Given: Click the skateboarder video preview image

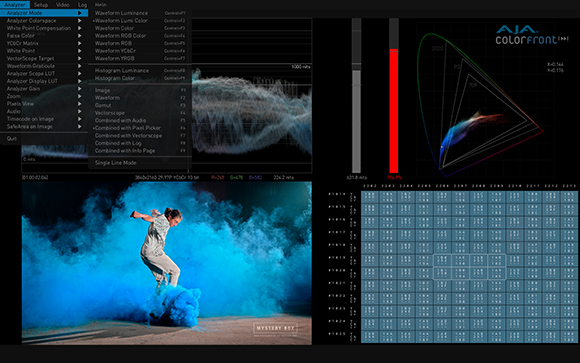Looking at the screenshot, I should (x=166, y=263).
